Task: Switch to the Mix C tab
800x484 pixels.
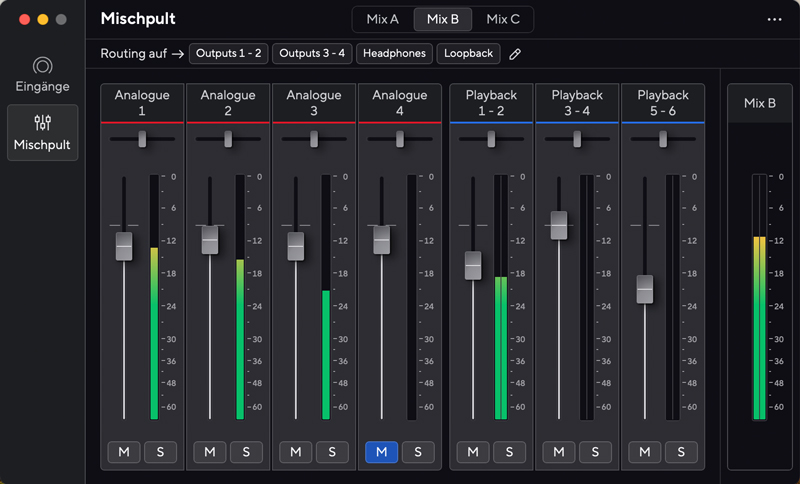Action: click(x=503, y=19)
